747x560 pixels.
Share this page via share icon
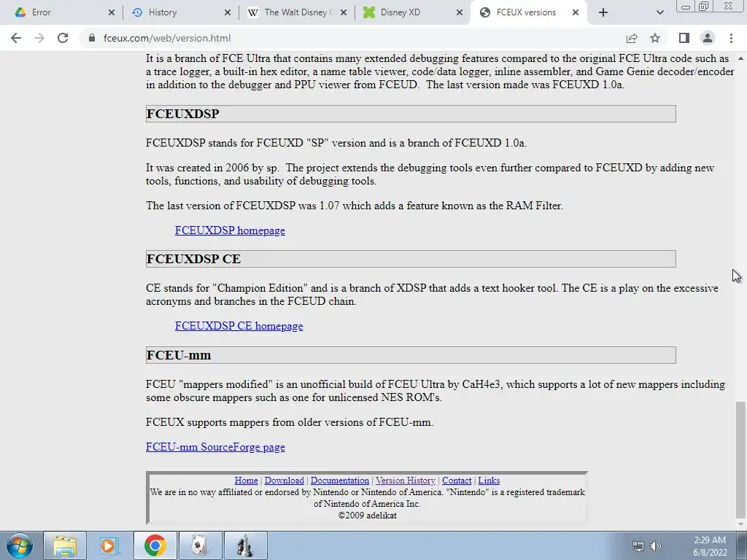[x=632, y=38]
